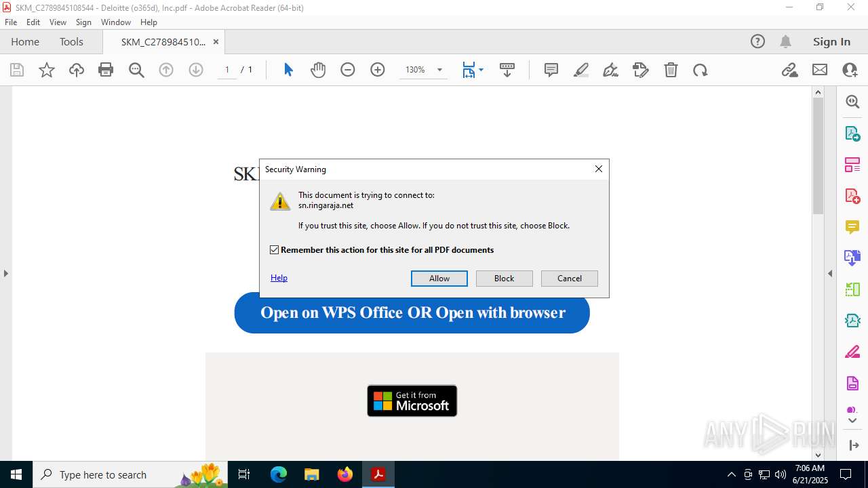Image resolution: width=868 pixels, height=488 pixels.
Task: Share a link to this file
Action: point(790,70)
